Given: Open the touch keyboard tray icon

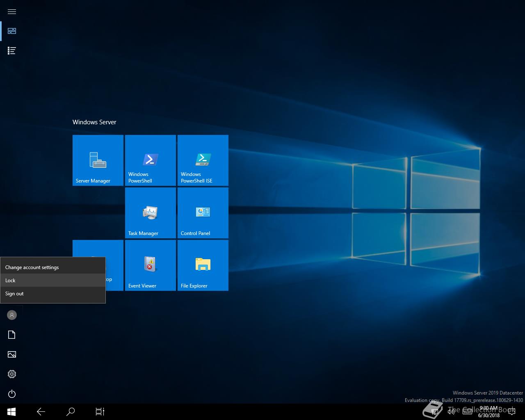Looking at the screenshot, I should pos(467,411).
